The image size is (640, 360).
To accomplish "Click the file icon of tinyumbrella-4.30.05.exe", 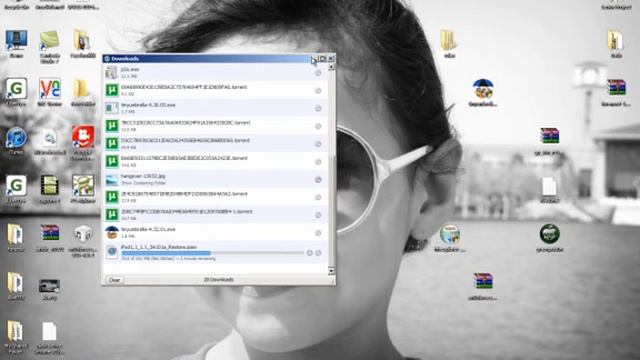I will pos(111,108).
